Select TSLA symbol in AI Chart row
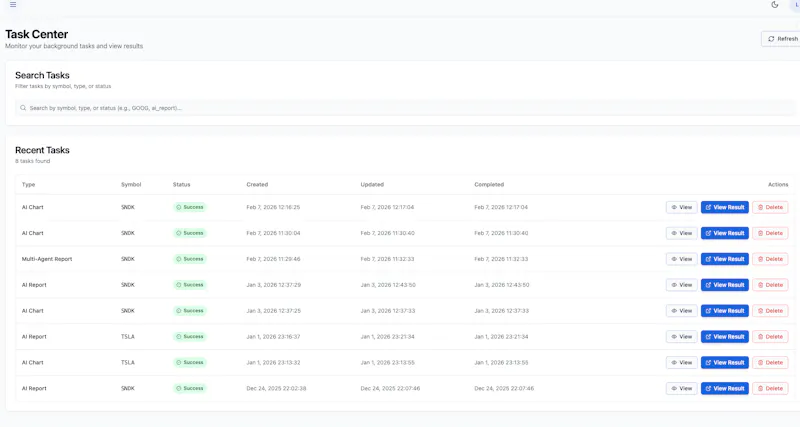 coord(128,363)
